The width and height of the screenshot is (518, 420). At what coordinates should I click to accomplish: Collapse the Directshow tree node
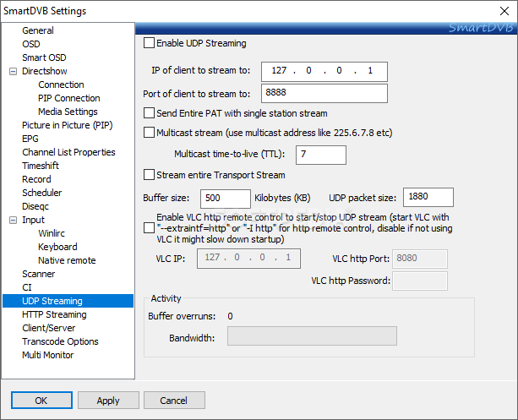13,71
